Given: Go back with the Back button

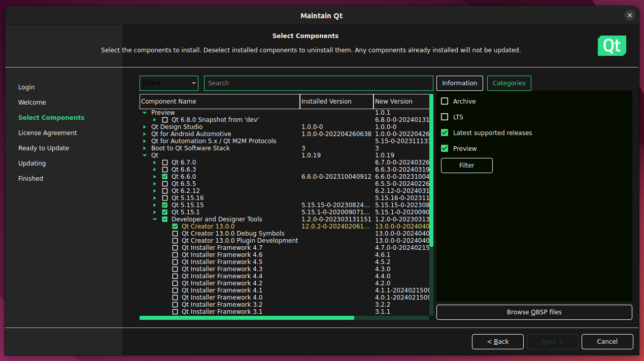Looking at the screenshot, I should click(498, 342).
